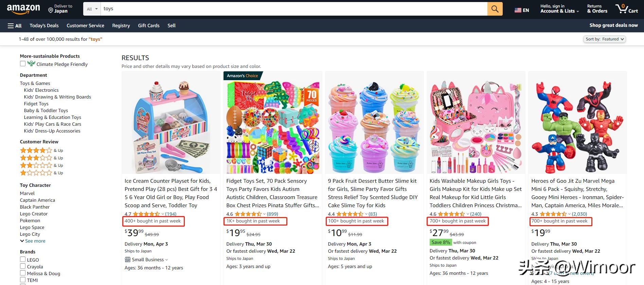
Task: Open Today's Deals in navigation bar
Action: (x=44, y=25)
